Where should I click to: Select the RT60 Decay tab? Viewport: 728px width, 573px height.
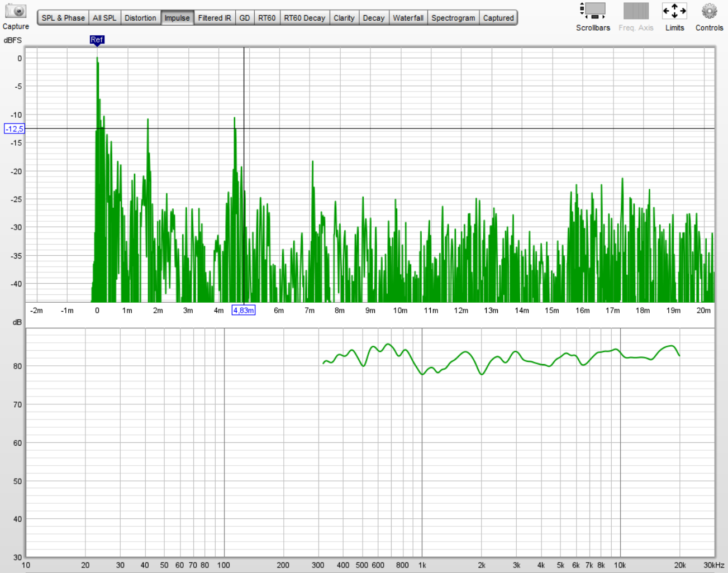(304, 18)
